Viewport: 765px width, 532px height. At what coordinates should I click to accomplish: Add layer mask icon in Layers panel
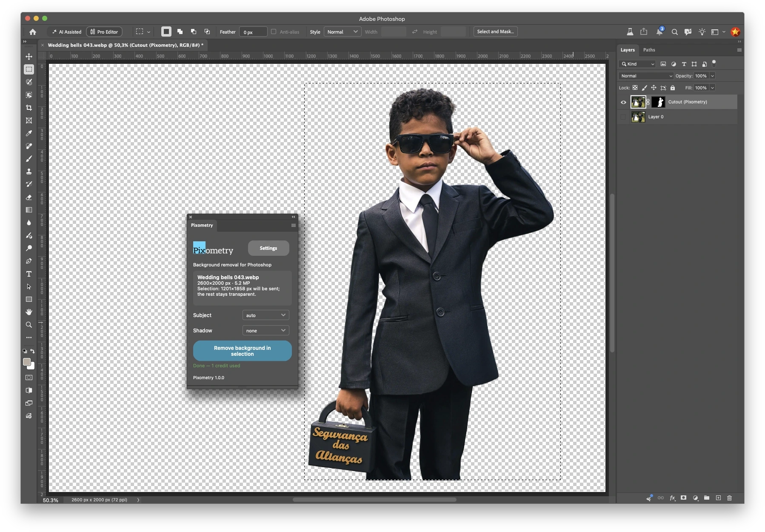[x=683, y=498]
